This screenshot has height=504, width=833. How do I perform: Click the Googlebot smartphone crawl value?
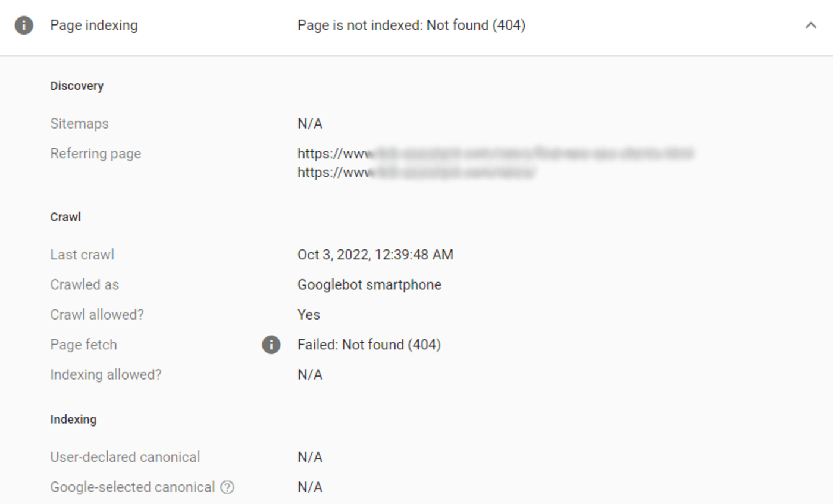point(369,284)
